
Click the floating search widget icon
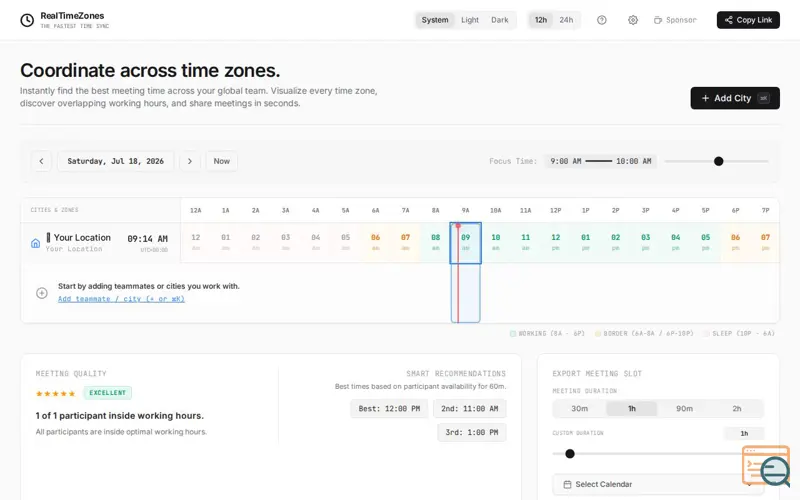pos(766,466)
